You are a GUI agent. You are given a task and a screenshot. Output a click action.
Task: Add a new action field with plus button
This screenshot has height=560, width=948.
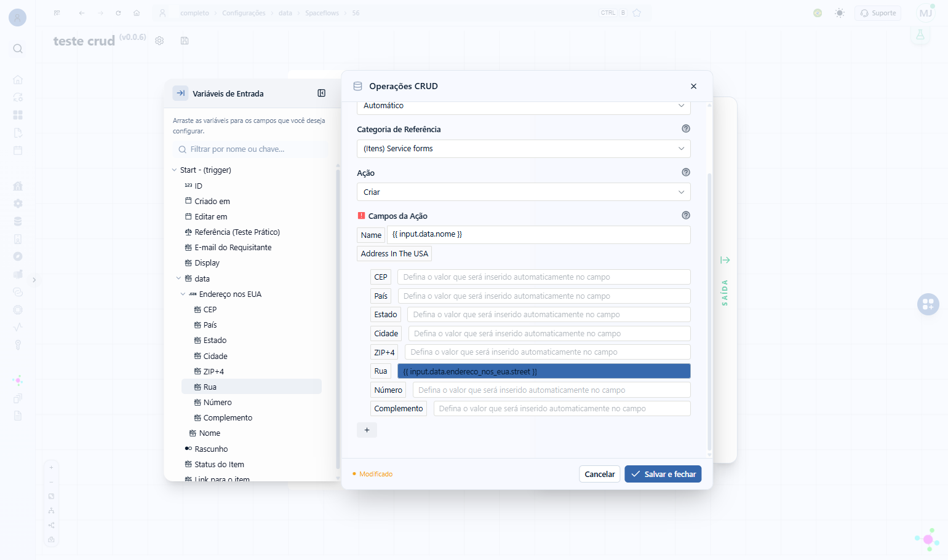[367, 430]
